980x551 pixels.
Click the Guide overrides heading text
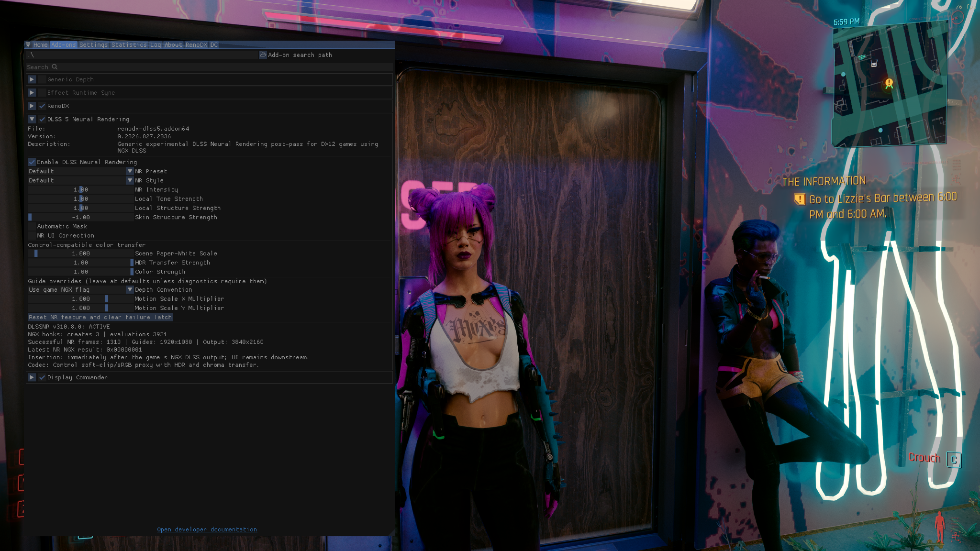147,281
